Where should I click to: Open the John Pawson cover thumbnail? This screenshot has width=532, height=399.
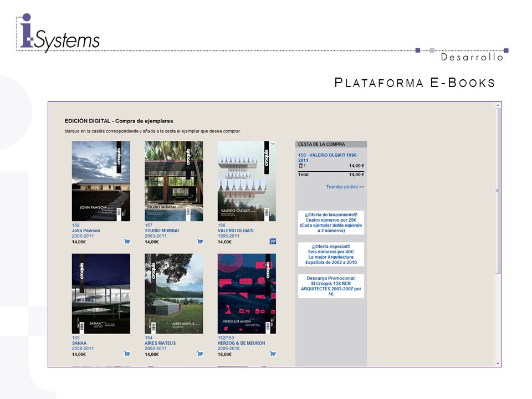101,181
